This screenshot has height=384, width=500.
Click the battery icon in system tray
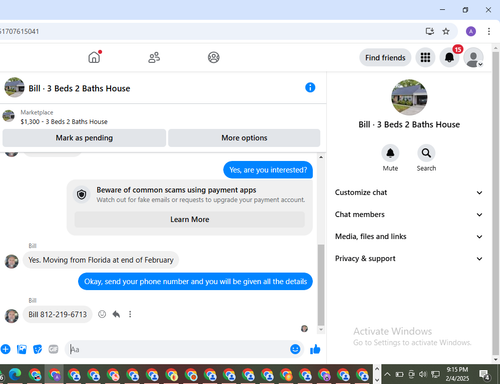tap(399, 374)
